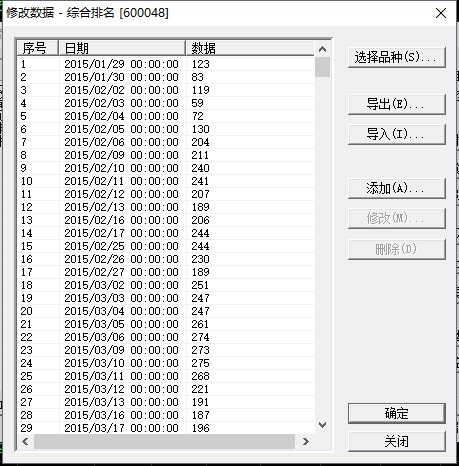Sort by the 日期 column header
The image size is (459, 466).
tap(122, 48)
